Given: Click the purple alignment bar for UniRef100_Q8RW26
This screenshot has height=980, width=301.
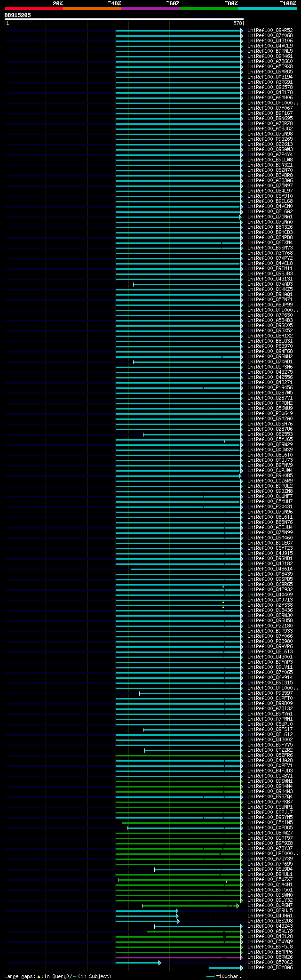Looking at the screenshot, I should pyautogui.click(x=179, y=957).
